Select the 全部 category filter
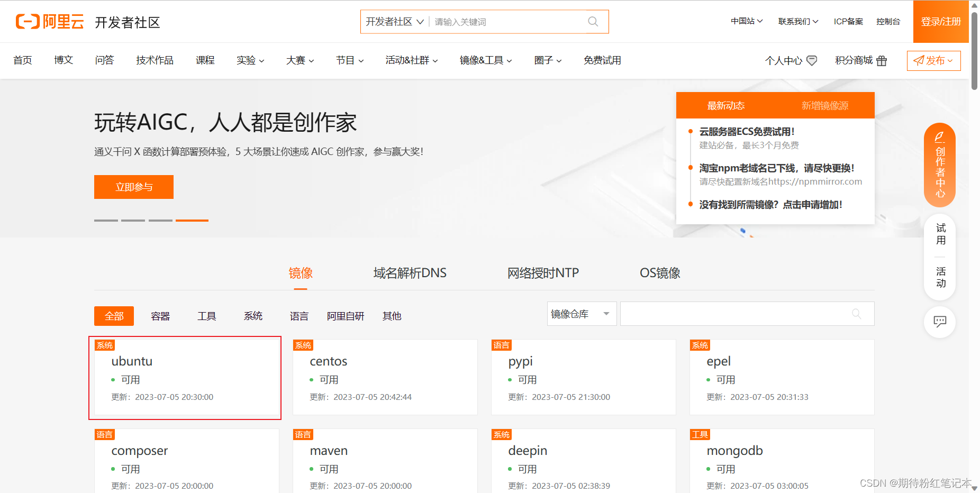This screenshot has height=493, width=980. (x=114, y=316)
